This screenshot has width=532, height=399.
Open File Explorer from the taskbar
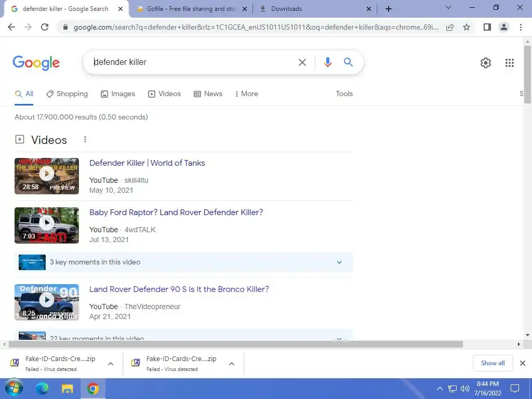(67, 389)
